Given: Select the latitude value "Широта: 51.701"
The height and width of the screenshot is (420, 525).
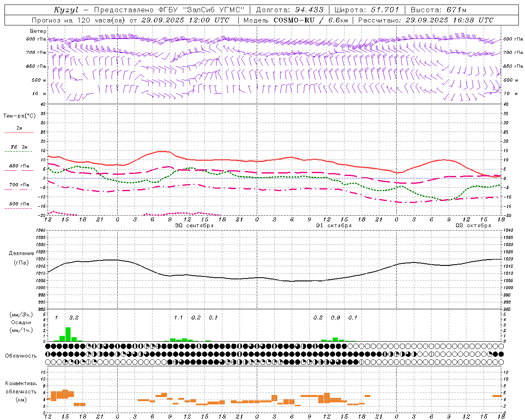Looking at the screenshot, I should coord(367,10).
